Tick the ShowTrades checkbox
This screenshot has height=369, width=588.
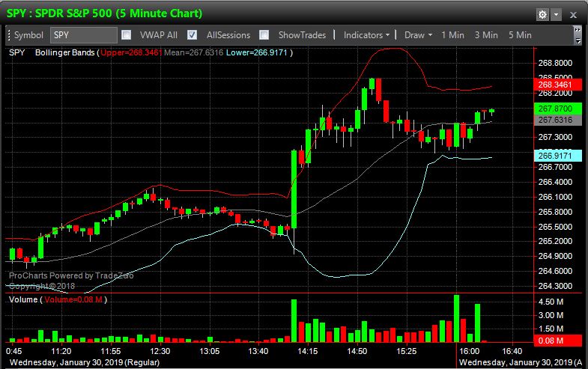pyautogui.click(x=264, y=35)
